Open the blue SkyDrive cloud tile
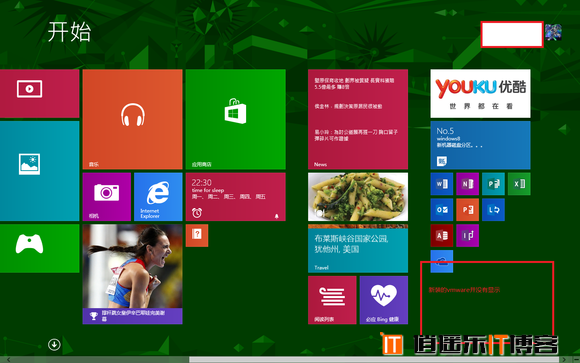The image size is (580, 363). coord(442,261)
